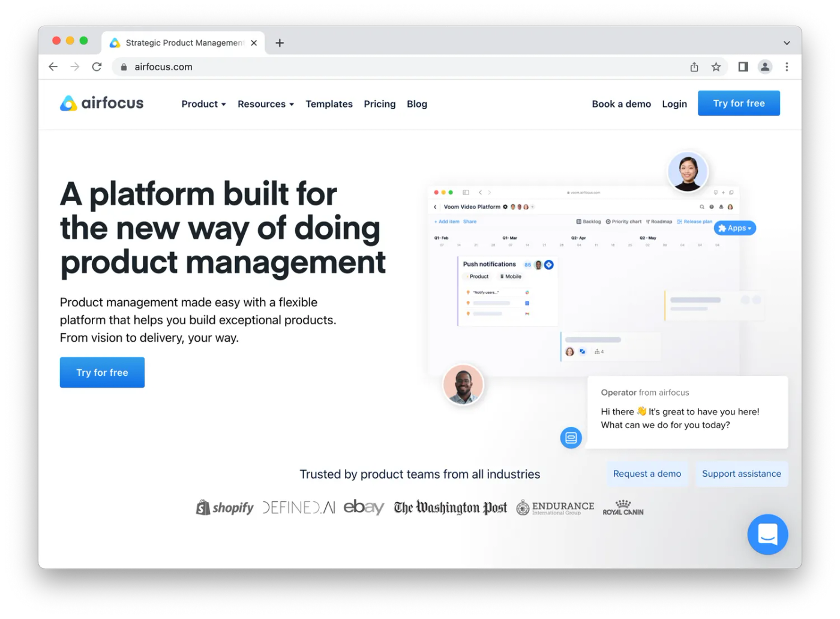Image resolution: width=840 pixels, height=619 pixels.
Task: Click the hero Try for free button
Action: (102, 372)
